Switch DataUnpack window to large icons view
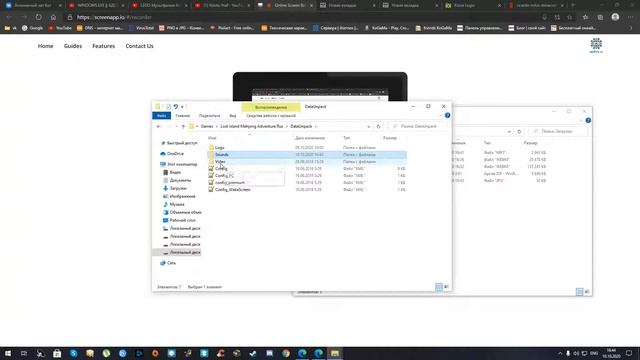The height and width of the screenshot is (360, 640). point(446,287)
